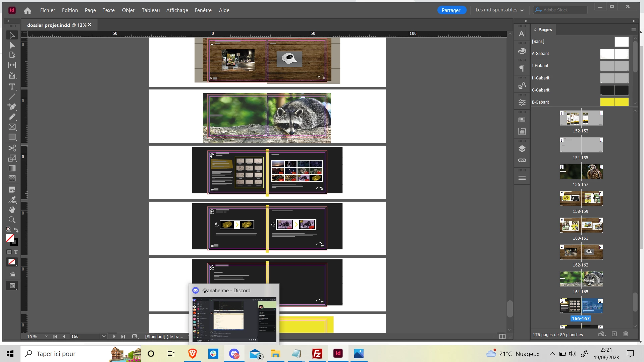Image resolution: width=644 pixels, height=362 pixels.
Task: Expand Les indispensables workspace dropdown
Action: (x=499, y=10)
